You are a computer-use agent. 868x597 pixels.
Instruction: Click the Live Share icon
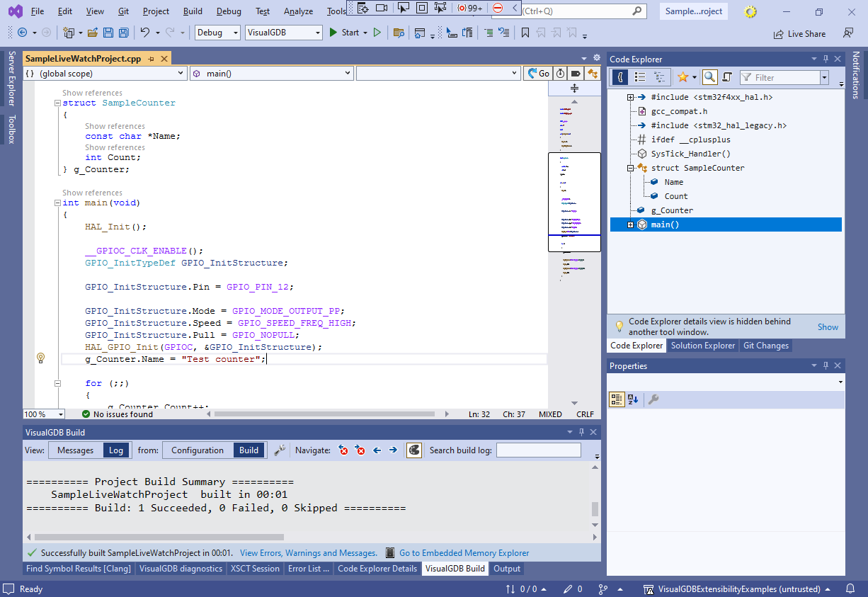tap(799, 33)
